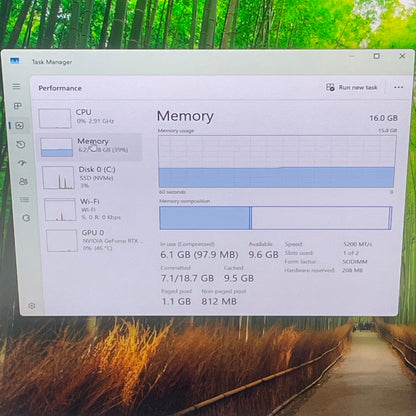This screenshot has width=416, height=416.
Task: Click the Hardware reserved value 208 MB
Action: 352,270
